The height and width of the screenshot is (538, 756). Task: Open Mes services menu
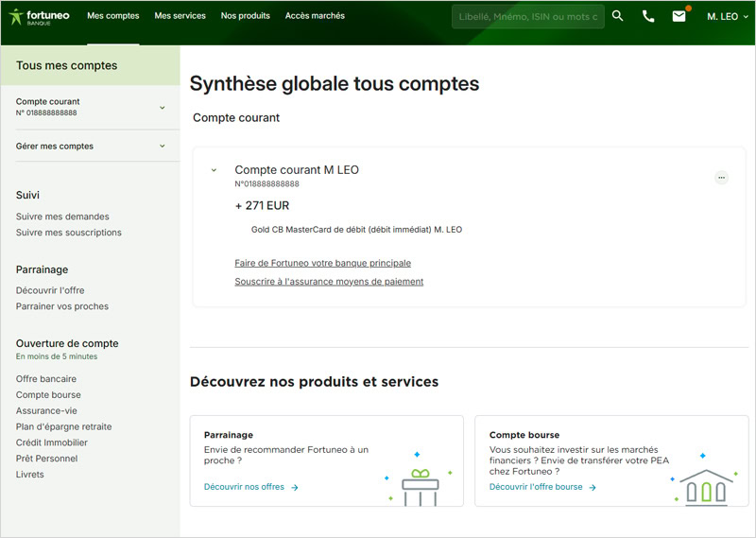[x=180, y=16]
